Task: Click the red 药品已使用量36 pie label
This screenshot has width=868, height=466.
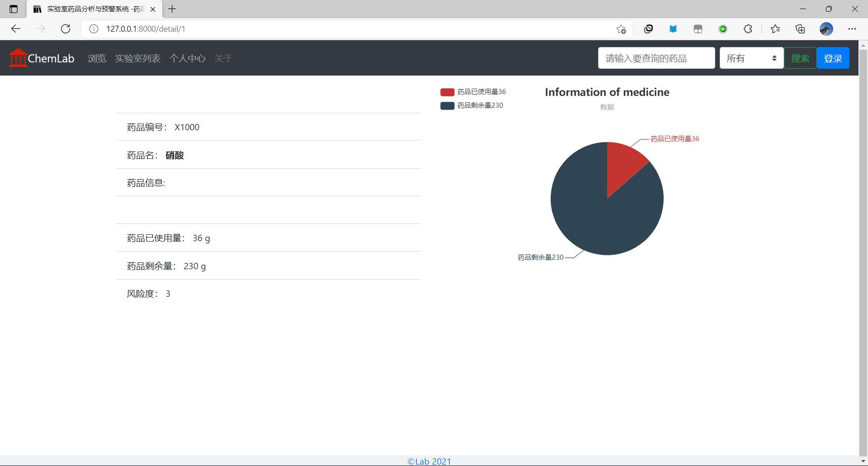Action: [x=675, y=139]
